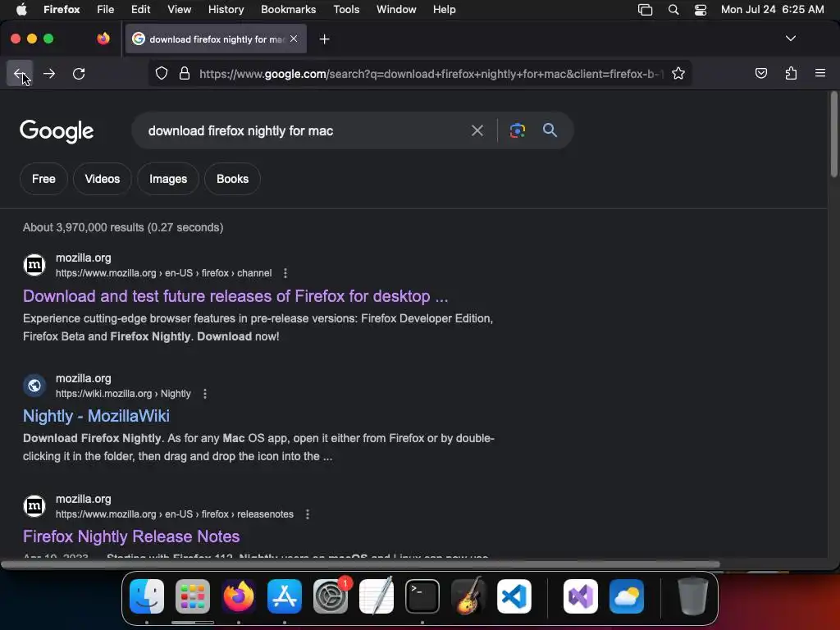Open the tracking protection shield icon
The width and height of the screenshot is (840, 630).
tap(162, 73)
